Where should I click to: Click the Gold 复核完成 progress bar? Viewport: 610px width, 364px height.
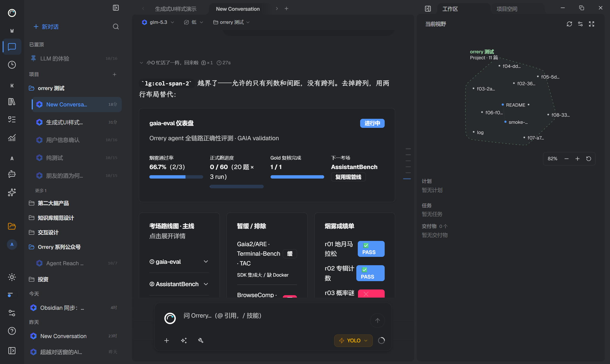[x=297, y=177]
